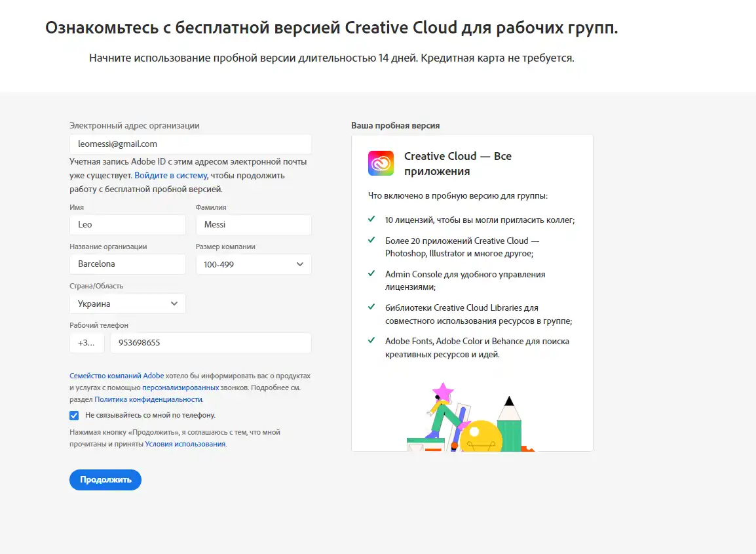The height and width of the screenshot is (554, 756).
Task: Uncheck "Не связывайтесь со мной по телефону"
Action: 74,415
